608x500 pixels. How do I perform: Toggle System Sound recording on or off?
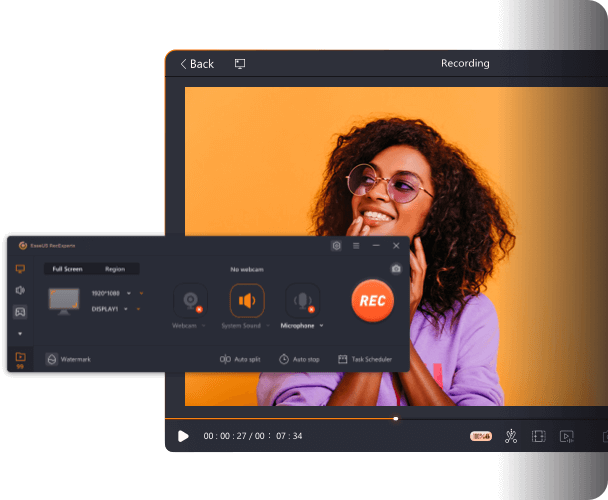tap(247, 300)
